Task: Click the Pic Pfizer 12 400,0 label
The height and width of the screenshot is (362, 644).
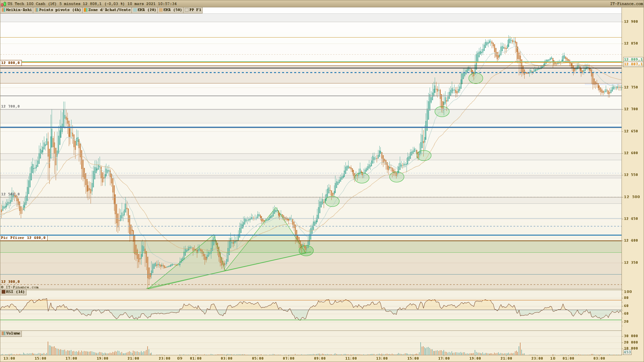Action: (x=23, y=238)
